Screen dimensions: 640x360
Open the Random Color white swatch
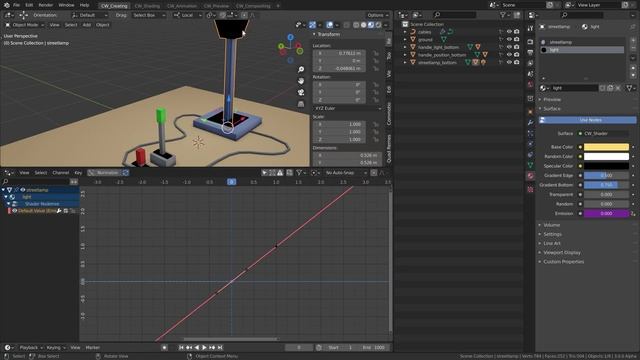(606, 156)
